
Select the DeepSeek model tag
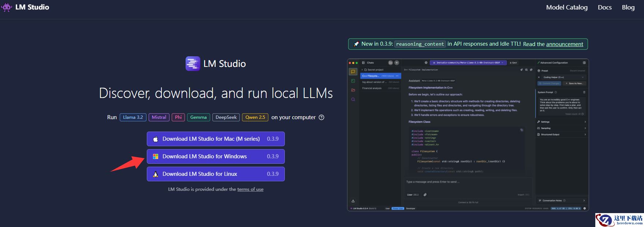[x=226, y=117]
